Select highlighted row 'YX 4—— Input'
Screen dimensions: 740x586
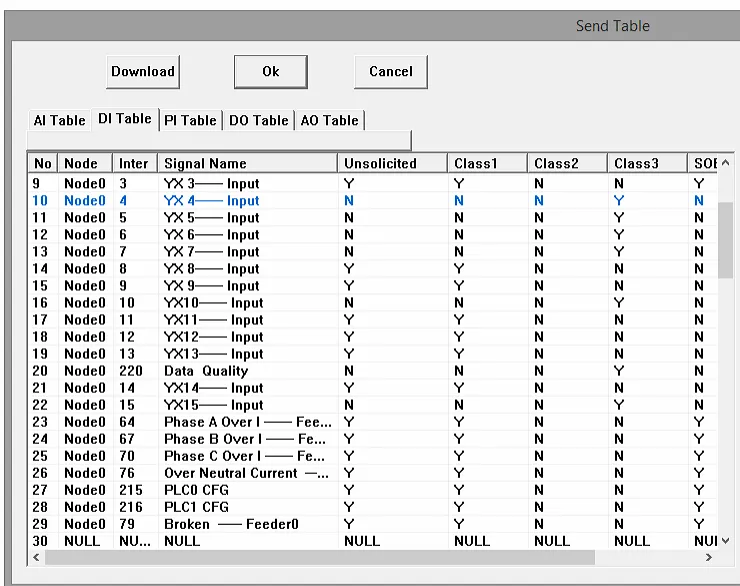pyautogui.click(x=373, y=201)
